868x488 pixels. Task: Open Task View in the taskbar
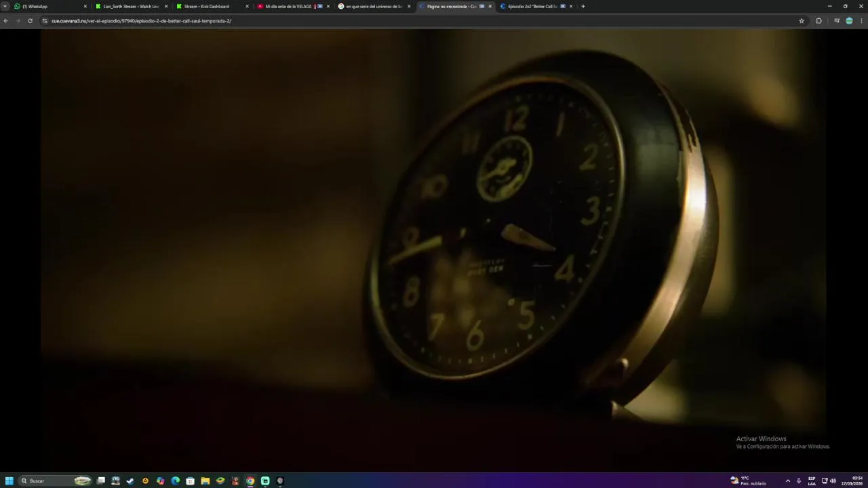[101, 481]
